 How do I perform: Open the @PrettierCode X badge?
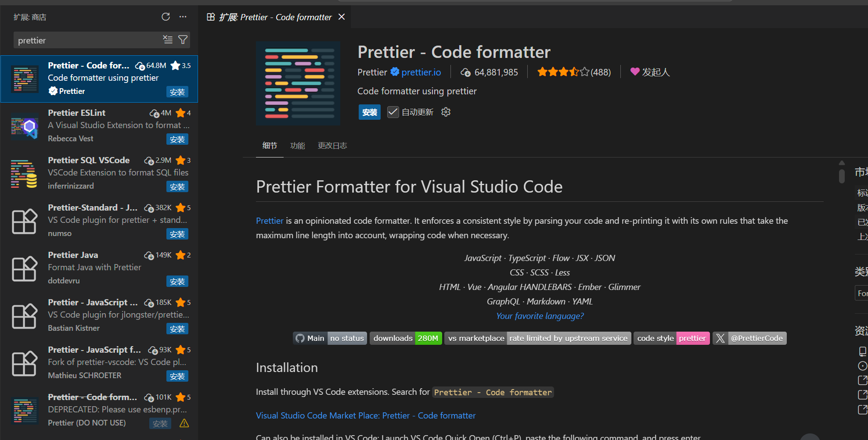pos(749,338)
